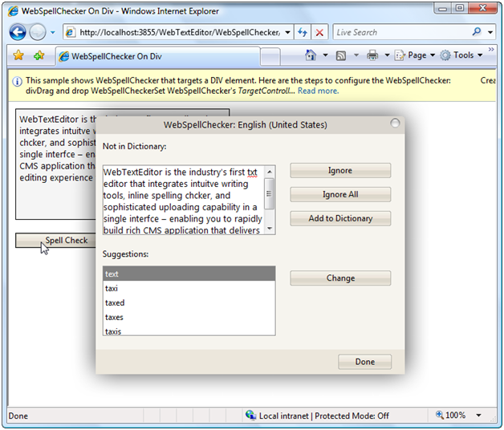Open the Page dropdown menu

[x=416, y=55]
